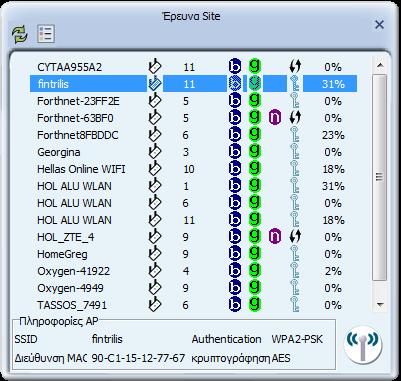Click the key icon on Forthnet-23FF2E row

pos(295,101)
